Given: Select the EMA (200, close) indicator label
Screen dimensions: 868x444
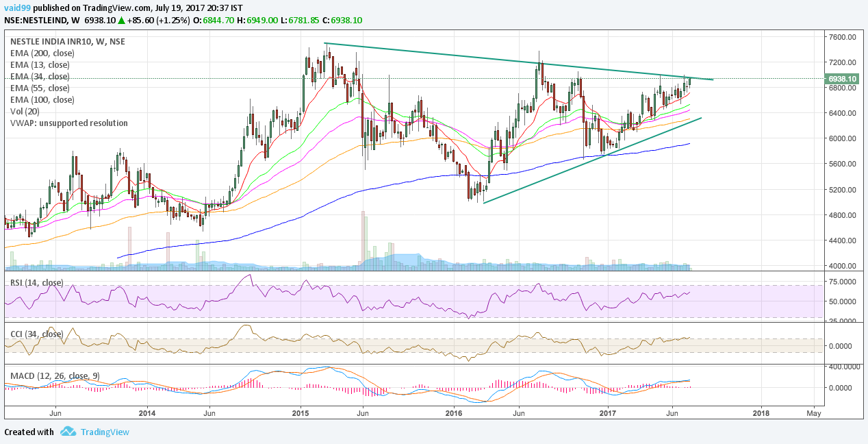Looking at the screenshot, I should coord(42,53).
